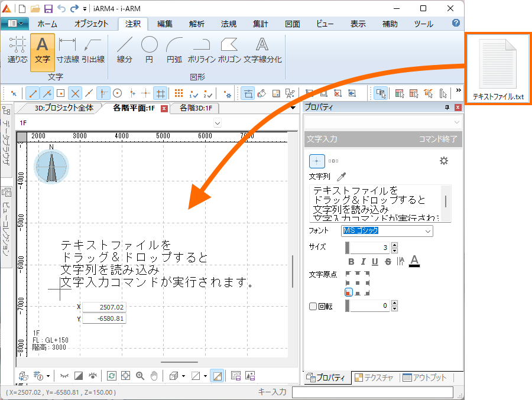This screenshot has height=400, width=532.
Task: Switch to the 各階3D:1F view tab
Action: (196, 108)
